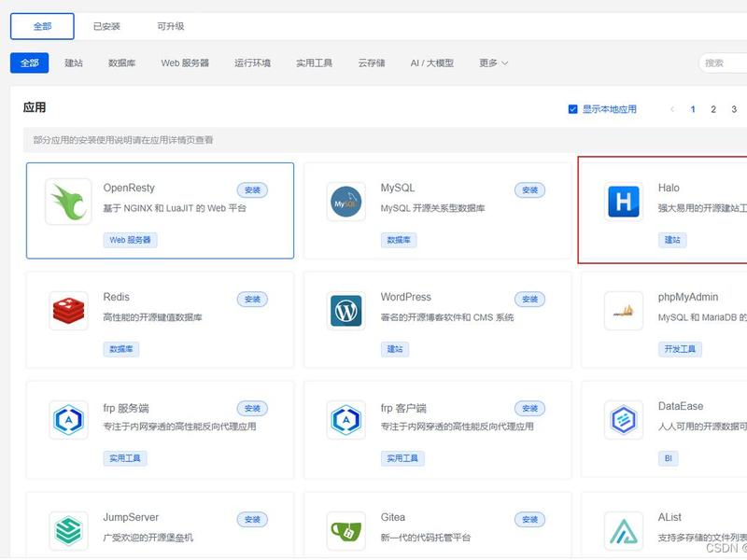Viewport: 747px width, 560px height.
Task: Click the Gitea app title
Action: point(393,517)
